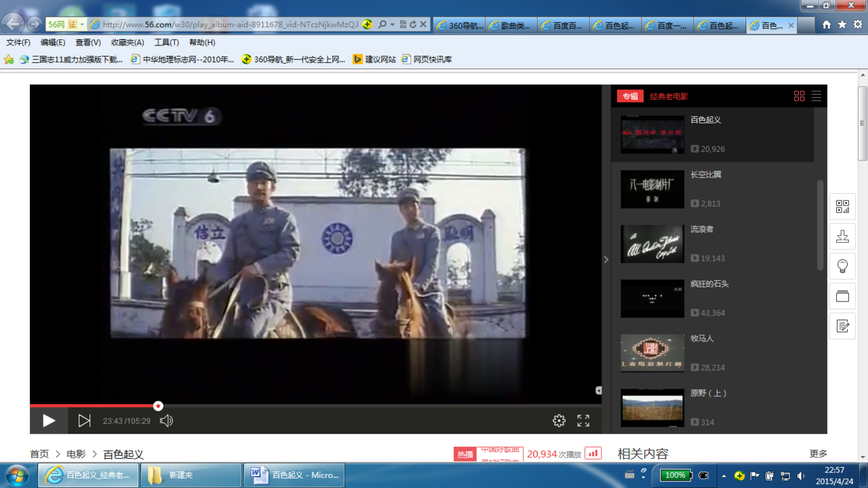Open the 帮助(H) menu
This screenshot has width=868, height=488.
(202, 43)
